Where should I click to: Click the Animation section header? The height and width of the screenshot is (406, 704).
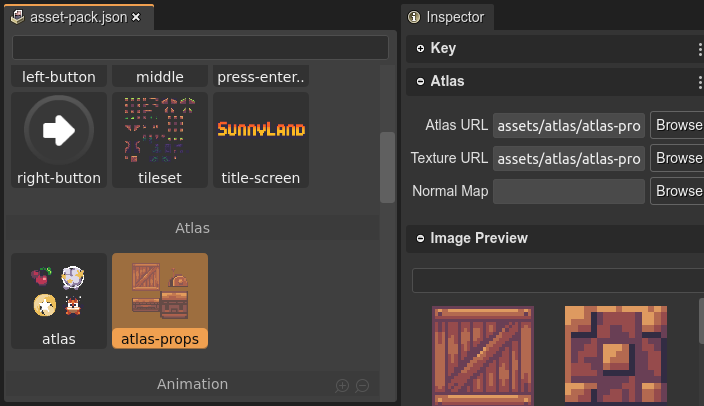[192, 384]
